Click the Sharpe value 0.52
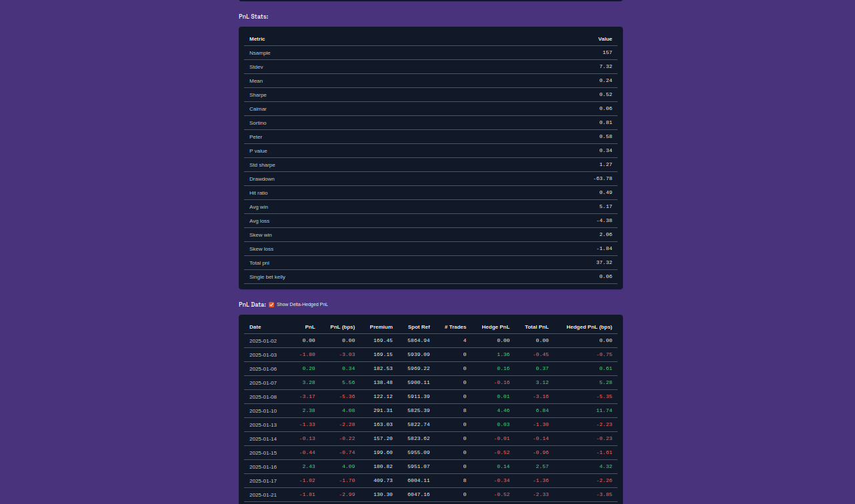 pos(606,95)
